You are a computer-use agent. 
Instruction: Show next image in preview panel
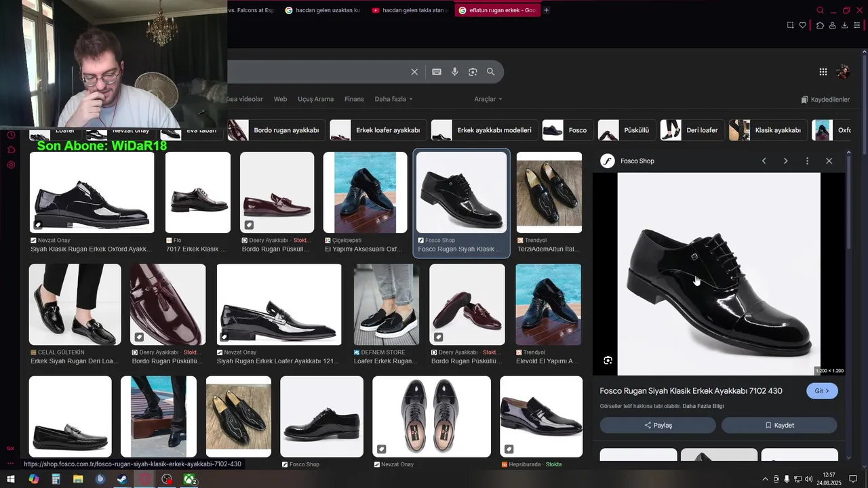pyautogui.click(x=785, y=161)
